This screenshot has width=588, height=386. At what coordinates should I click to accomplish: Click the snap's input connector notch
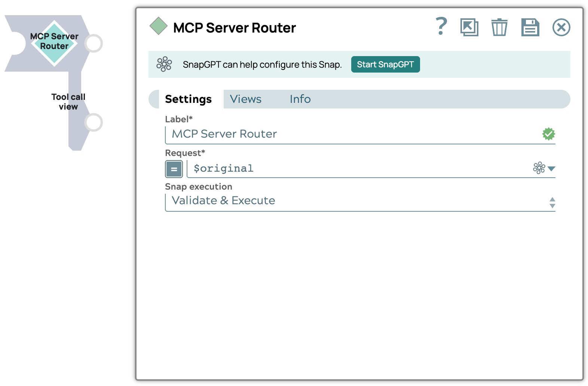[15, 43]
